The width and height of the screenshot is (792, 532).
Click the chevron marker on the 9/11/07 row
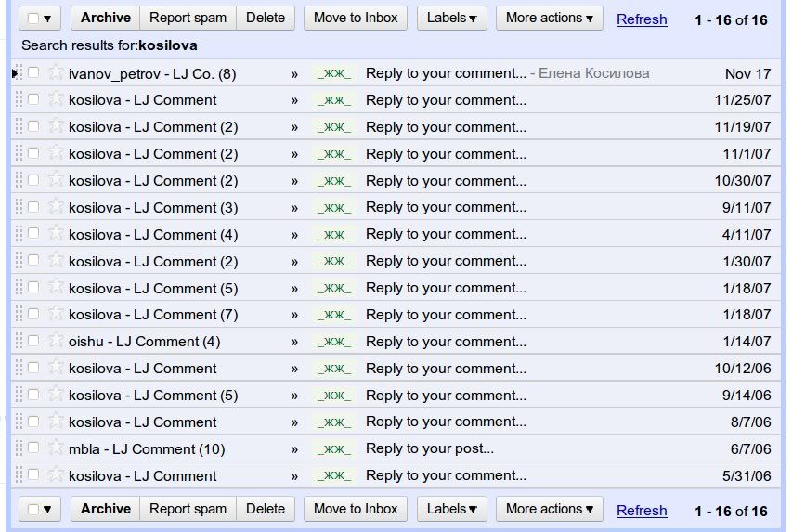point(294,207)
